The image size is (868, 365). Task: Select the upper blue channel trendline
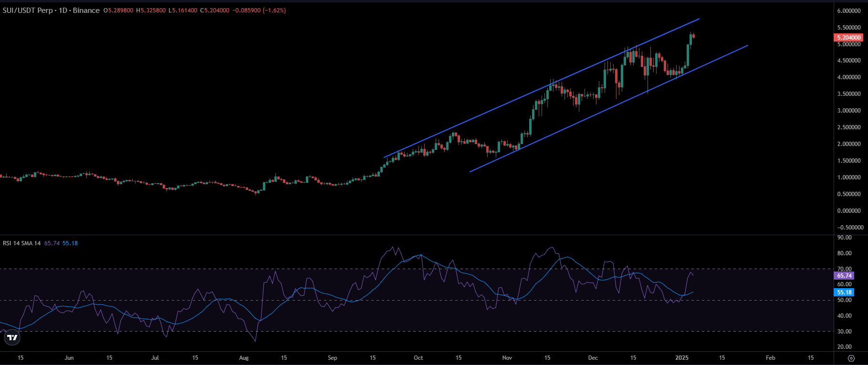(542, 88)
